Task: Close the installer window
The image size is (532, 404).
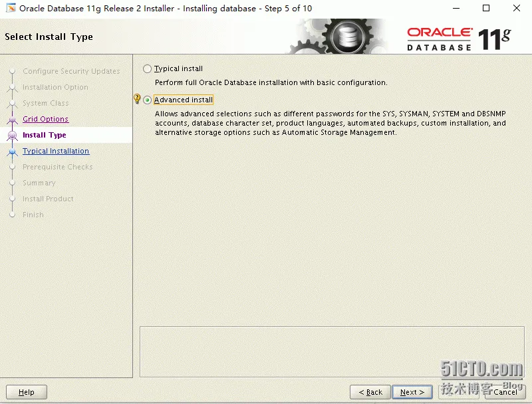Action: (517, 8)
